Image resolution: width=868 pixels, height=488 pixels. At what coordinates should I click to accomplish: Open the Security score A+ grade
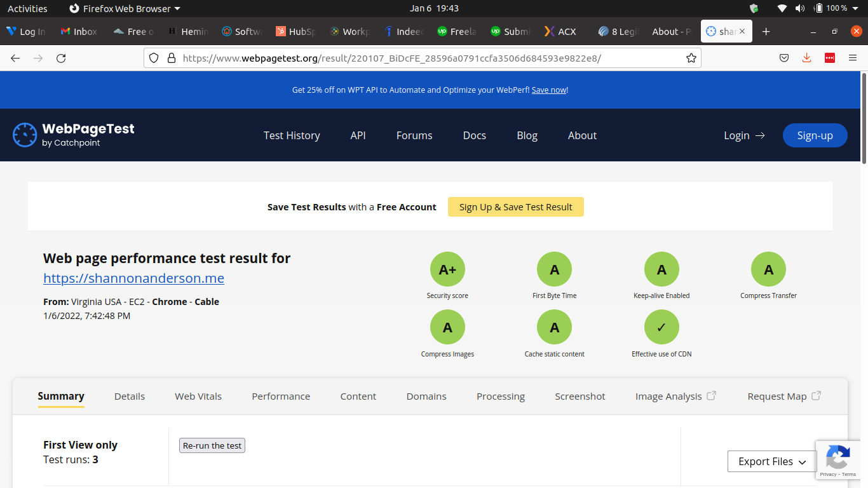tap(447, 269)
